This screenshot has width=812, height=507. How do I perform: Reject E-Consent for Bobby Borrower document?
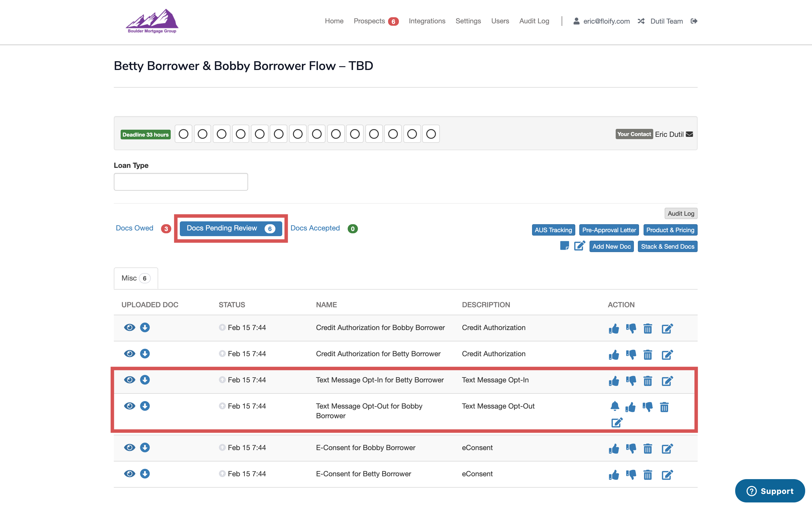click(x=631, y=448)
